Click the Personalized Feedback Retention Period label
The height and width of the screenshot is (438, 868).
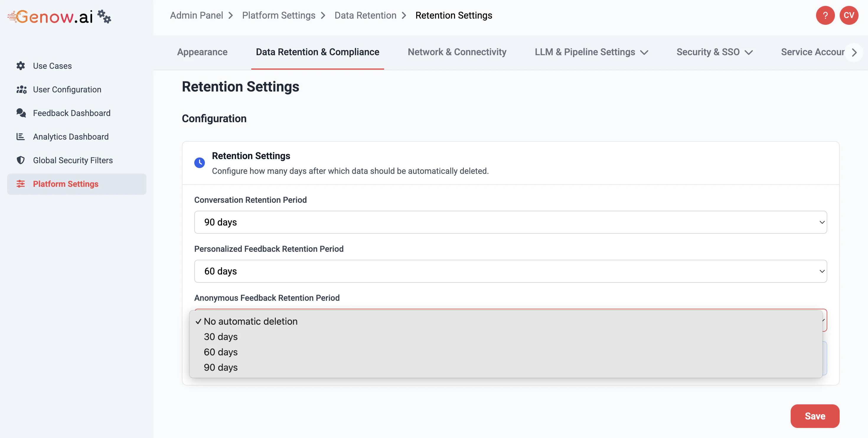[269, 249]
